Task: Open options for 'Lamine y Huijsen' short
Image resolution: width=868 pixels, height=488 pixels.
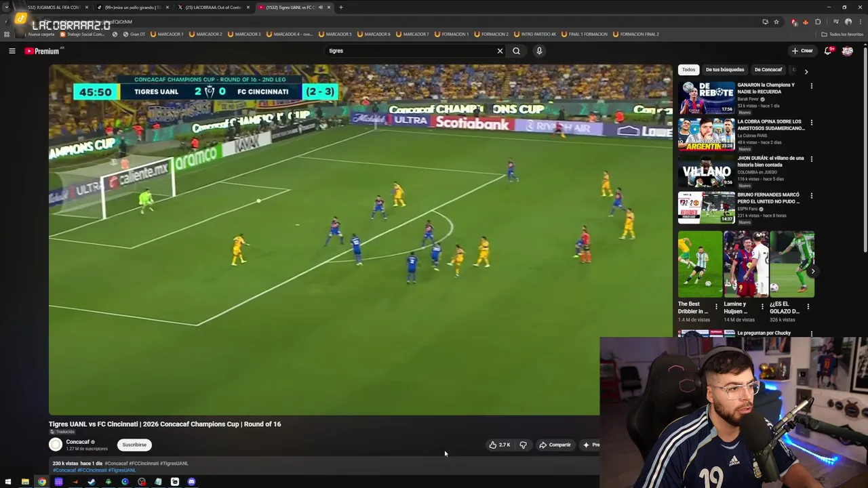Action: click(762, 306)
